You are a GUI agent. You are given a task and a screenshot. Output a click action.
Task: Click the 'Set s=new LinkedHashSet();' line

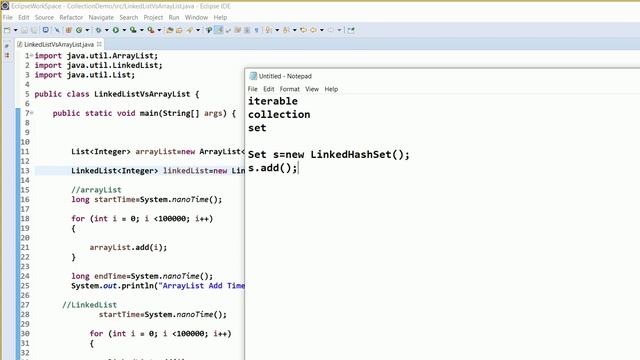(x=329, y=155)
